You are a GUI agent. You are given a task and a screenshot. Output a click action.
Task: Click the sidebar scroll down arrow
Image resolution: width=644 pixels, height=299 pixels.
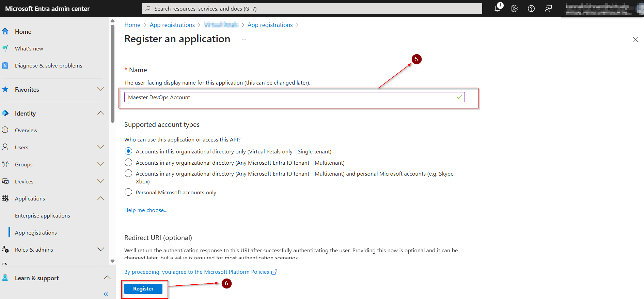[113, 261]
